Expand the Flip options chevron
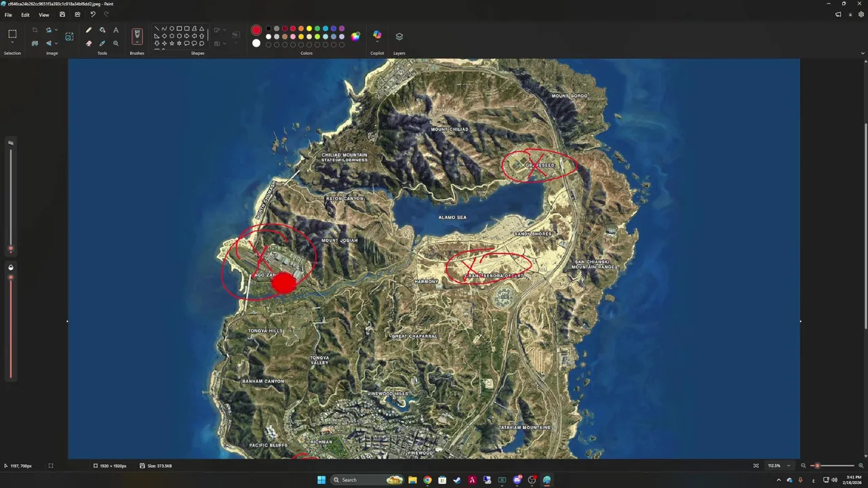Screen dimensions: 868x488 click(x=56, y=43)
